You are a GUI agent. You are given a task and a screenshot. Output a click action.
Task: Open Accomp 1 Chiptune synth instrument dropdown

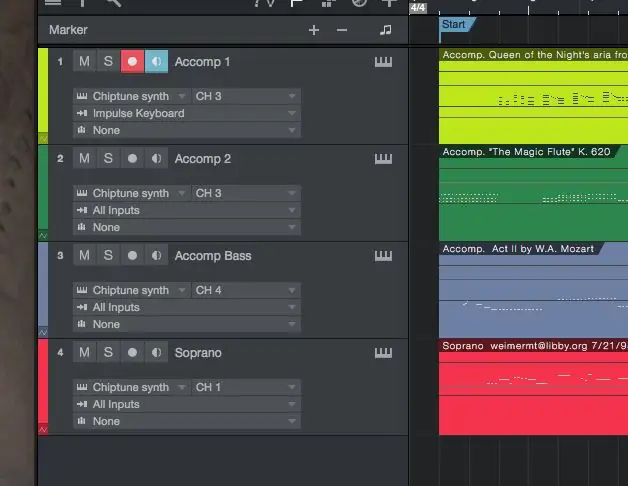[132, 96]
